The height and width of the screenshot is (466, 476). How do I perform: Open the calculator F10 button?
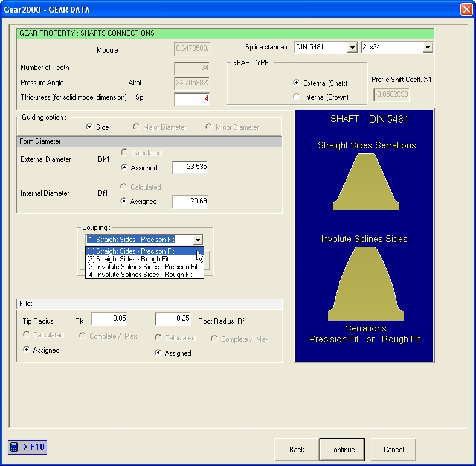tap(27, 447)
